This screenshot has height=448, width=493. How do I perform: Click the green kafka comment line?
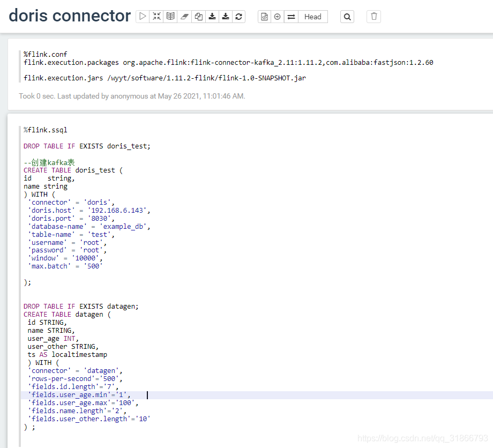point(49,162)
